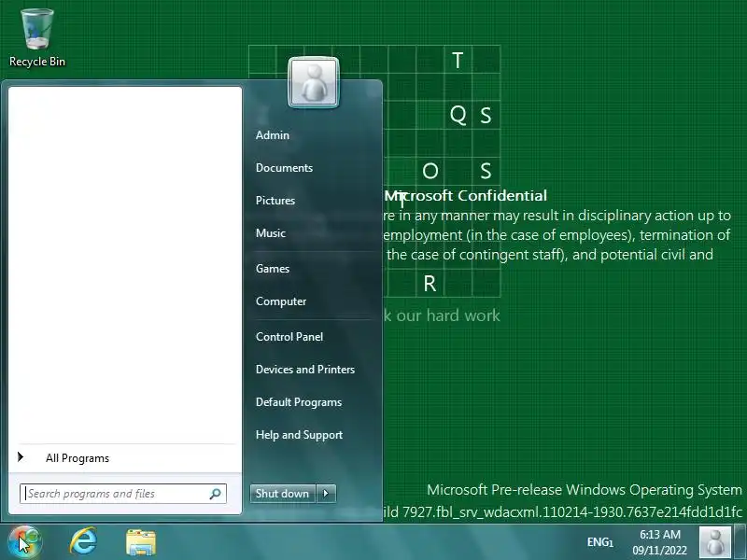Viewport: 747px width, 560px height.
Task: Open Default Programs
Action: (x=299, y=402)
